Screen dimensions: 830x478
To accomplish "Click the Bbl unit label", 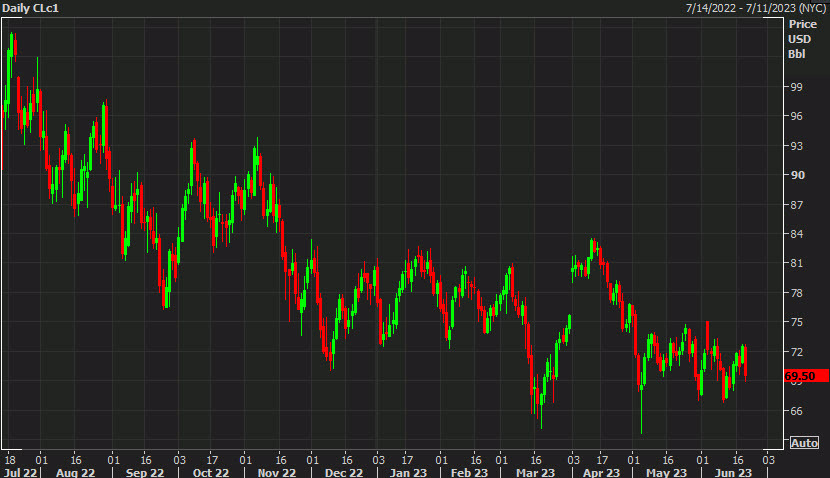I will coord(797,54).
